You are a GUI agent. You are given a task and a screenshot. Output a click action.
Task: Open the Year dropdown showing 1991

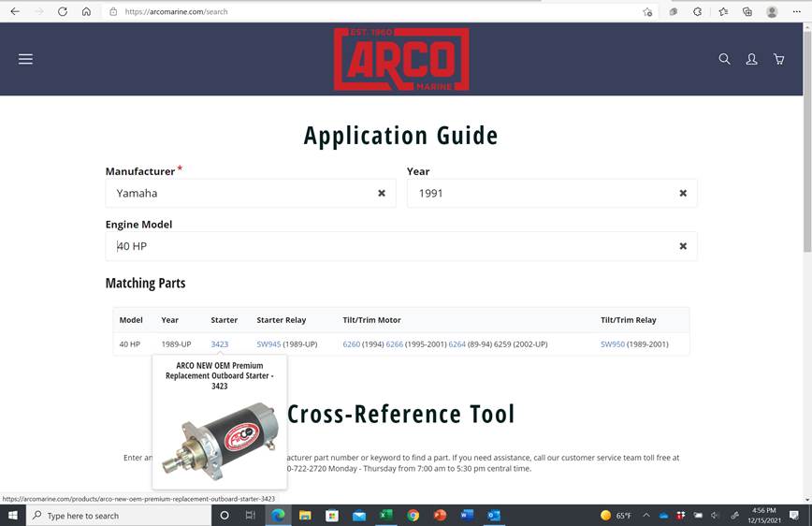click(x=552, y=194)
